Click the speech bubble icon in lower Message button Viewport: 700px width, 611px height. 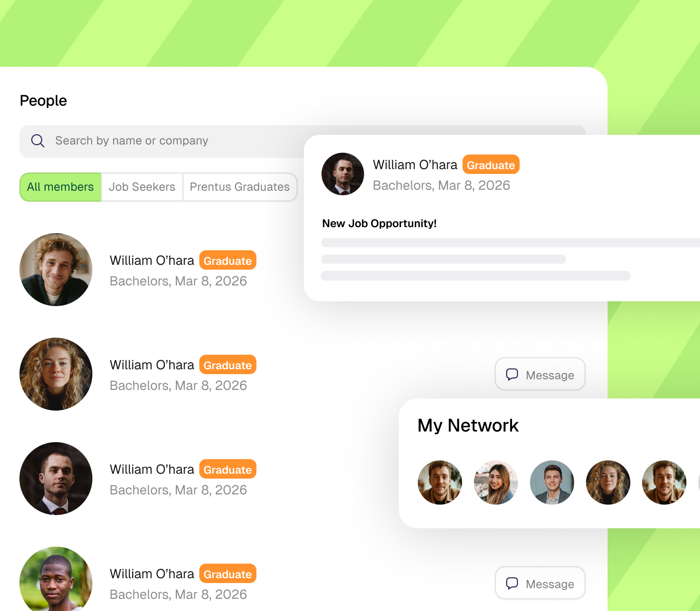tap(512, 583)
